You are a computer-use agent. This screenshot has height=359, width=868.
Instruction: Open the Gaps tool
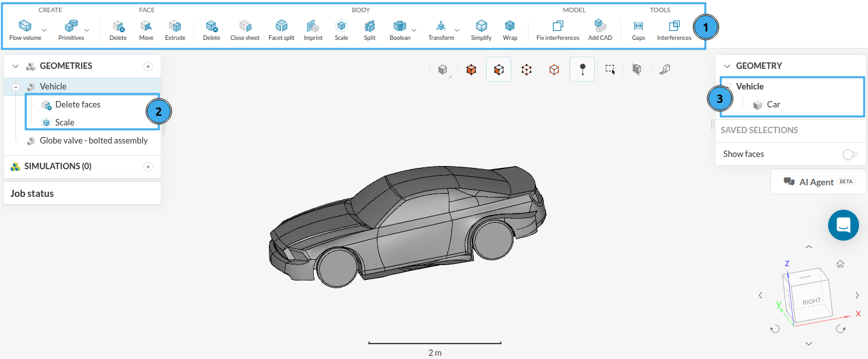pos(638,26)
